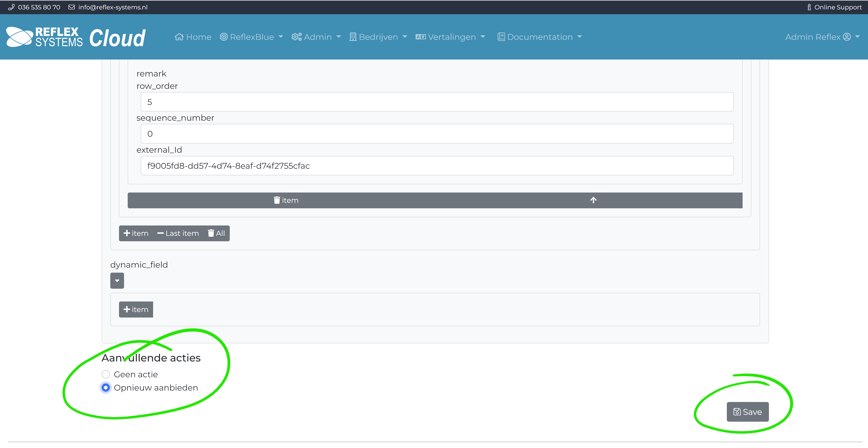
Task: Click the user avatar next to Admin Reflex
Action: tap(846, 37)
